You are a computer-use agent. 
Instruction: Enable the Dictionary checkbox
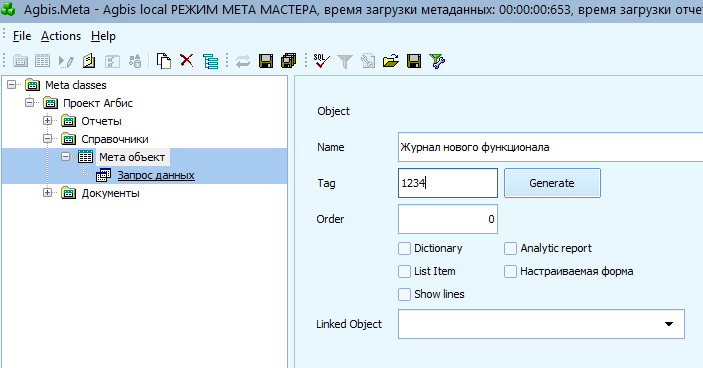pos(404,248)
